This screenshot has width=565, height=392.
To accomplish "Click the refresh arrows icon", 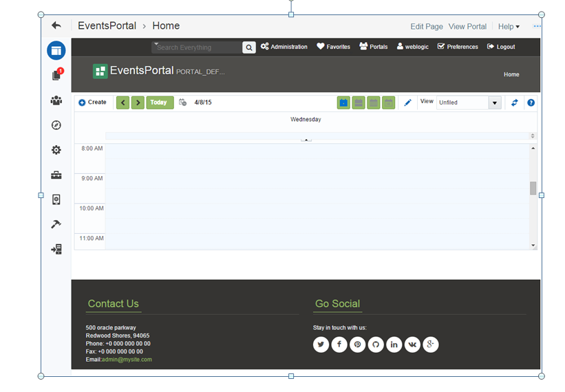I will click(x=515, y=102).
